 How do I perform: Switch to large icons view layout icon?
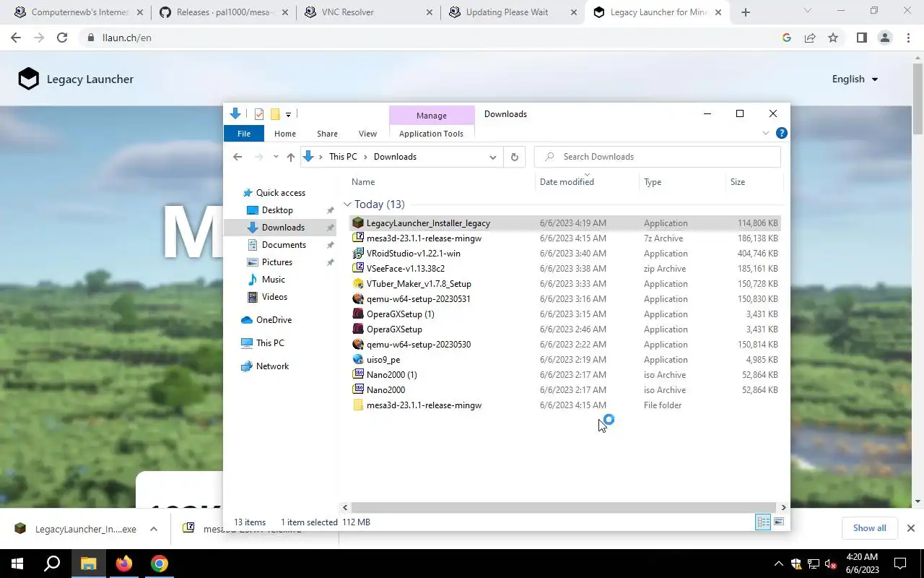(x=779, y=522)
